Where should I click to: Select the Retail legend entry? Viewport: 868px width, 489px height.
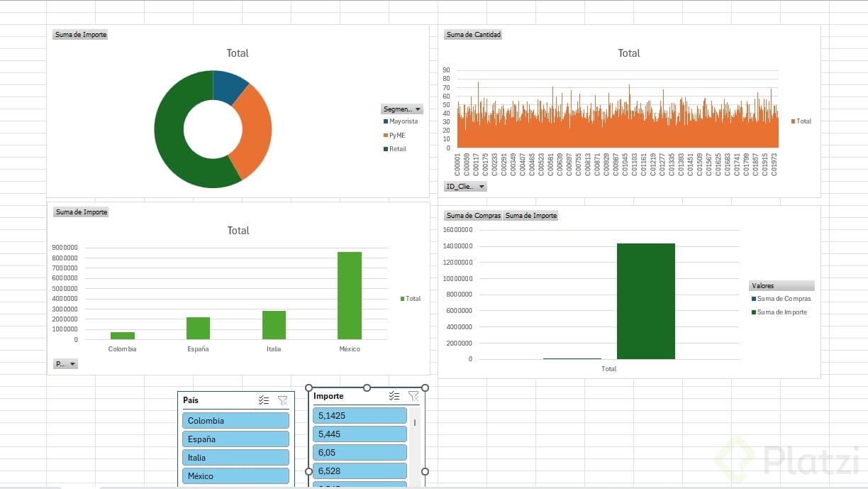coord(395,149)
